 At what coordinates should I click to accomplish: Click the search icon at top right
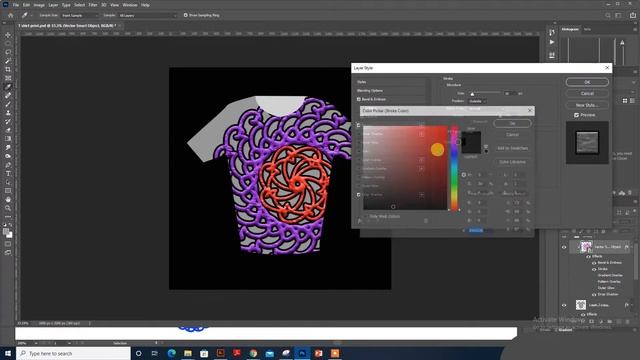[x=608, y=15]
